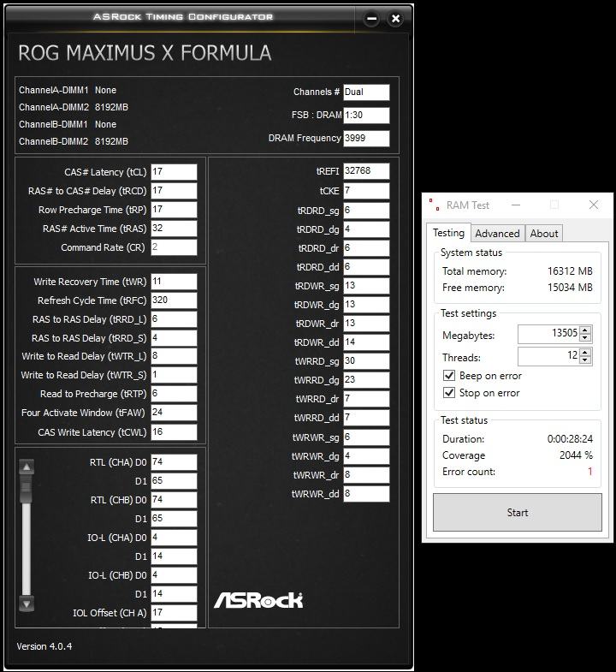Viewport: 616px width, 672px height.
Task: Open the About tab in RAM Test
Action: coord(544,234)
